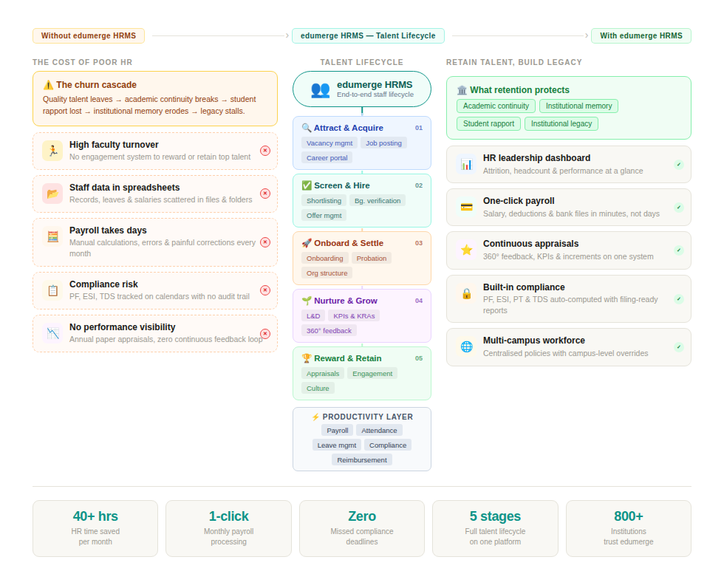Select the With edumerge HRMS pill
Screen dimensions: 724x588
641,35
